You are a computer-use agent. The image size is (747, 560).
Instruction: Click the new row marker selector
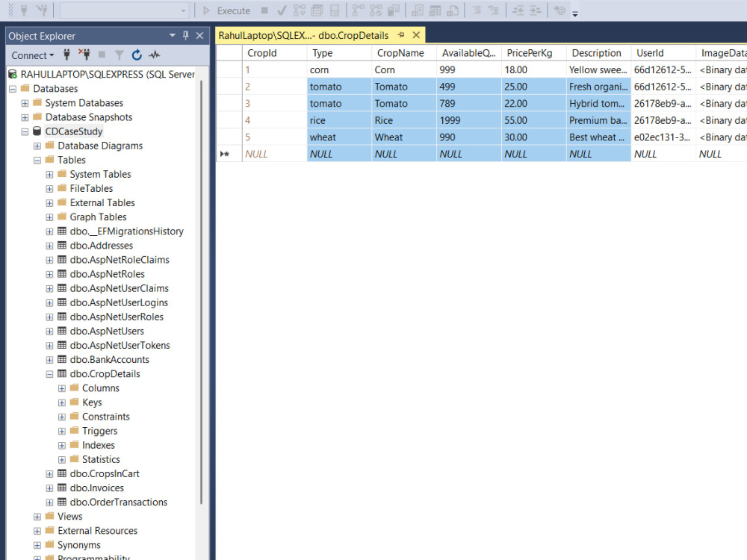[229, 154]
